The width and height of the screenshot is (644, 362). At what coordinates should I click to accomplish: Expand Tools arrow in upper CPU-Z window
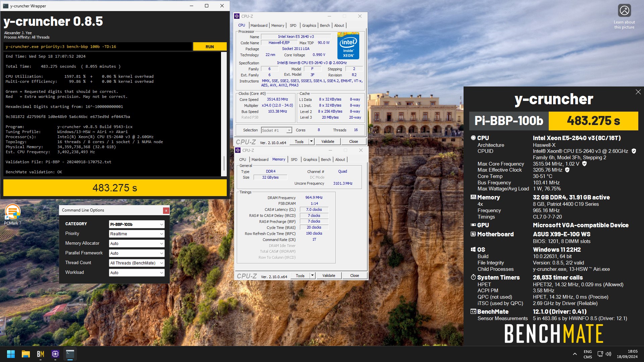311,141
